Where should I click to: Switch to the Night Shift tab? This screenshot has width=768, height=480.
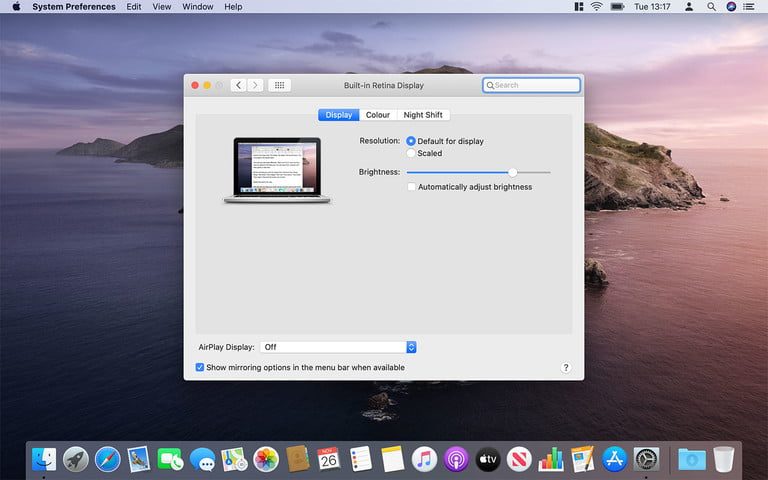[x=423, y=115]
